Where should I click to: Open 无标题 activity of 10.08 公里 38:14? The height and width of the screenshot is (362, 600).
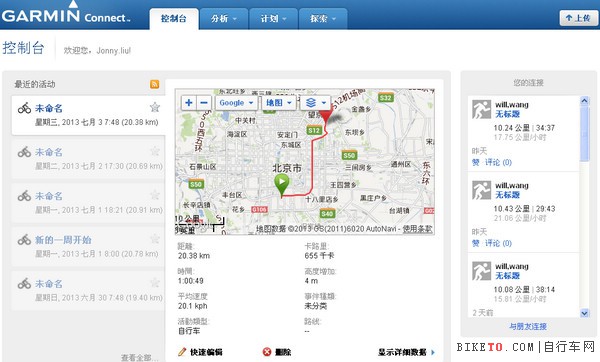(507, 276)
